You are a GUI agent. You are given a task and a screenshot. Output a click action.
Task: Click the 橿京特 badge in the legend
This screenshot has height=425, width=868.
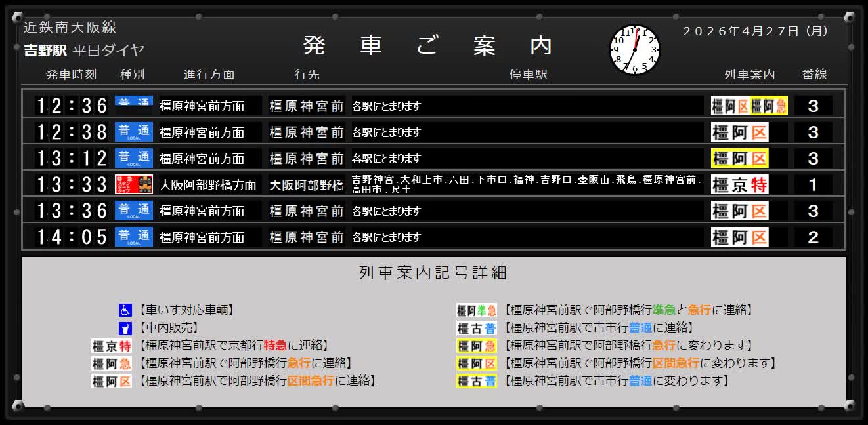point(111,346)
